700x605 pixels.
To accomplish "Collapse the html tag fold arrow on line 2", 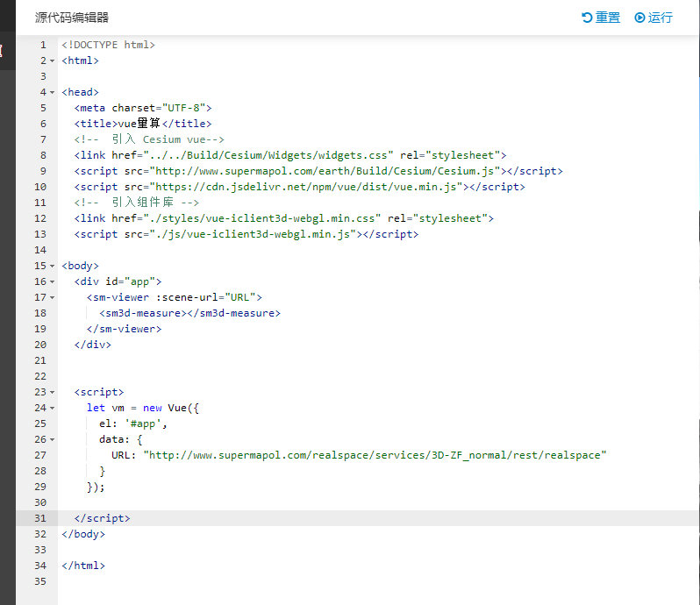I will click(x=53, y=60).
